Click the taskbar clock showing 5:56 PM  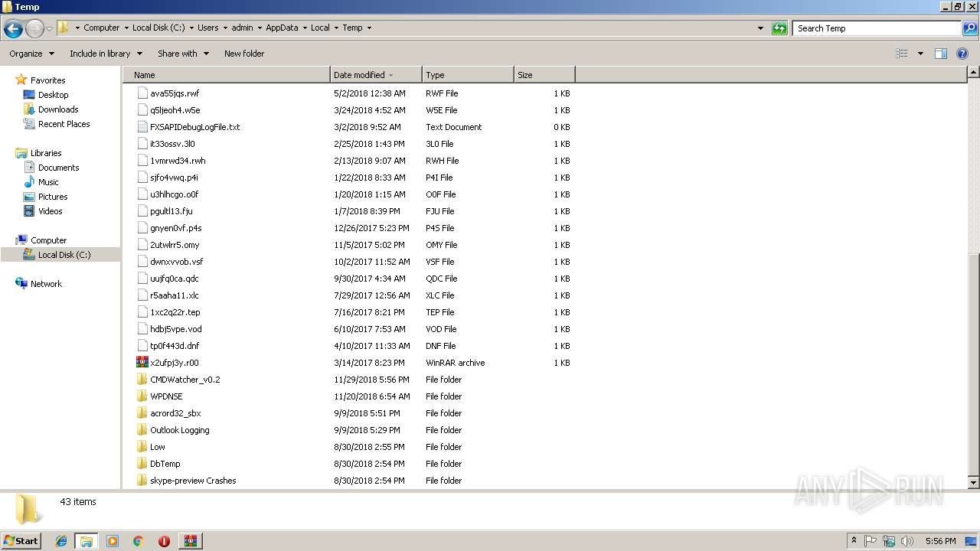[x=940, y=541]
